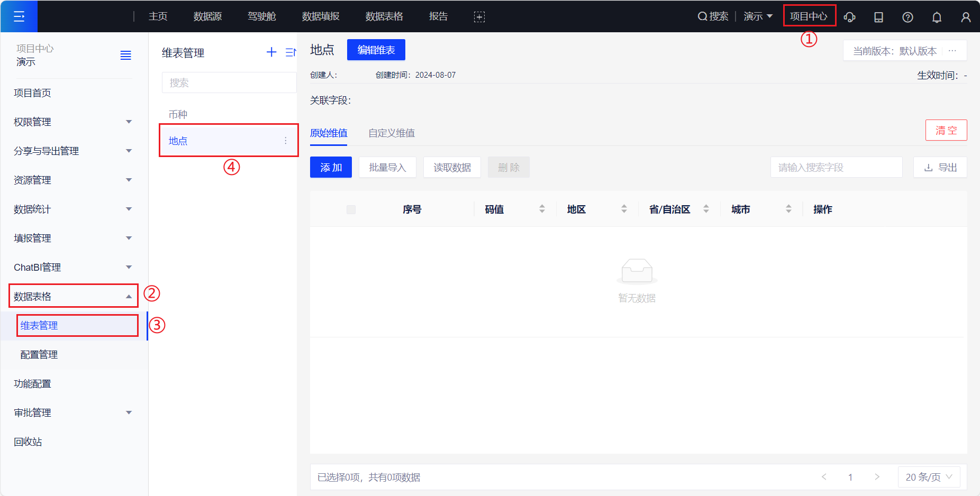Focus the 请输入搜索字段 search field
The image size is (980, 496).
click(x=836, y=167)
